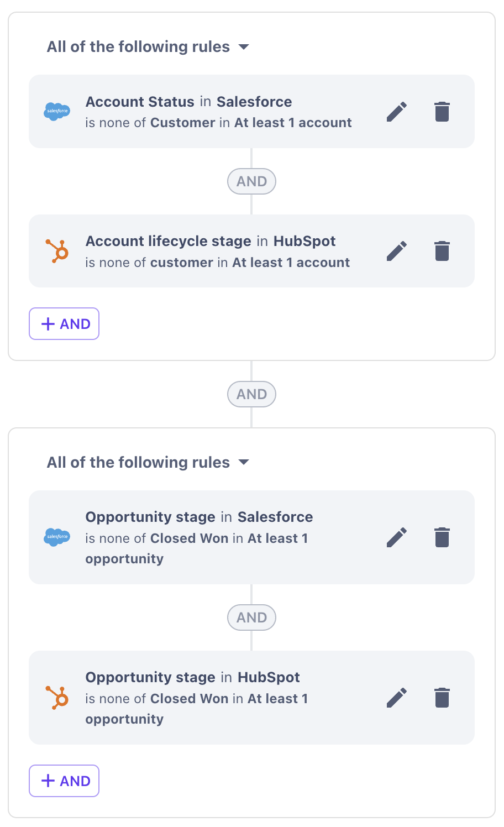The height and width of the screenshot is (827, 504).
Task: Add an AND rule to the second group
Action: coord(64,781)
